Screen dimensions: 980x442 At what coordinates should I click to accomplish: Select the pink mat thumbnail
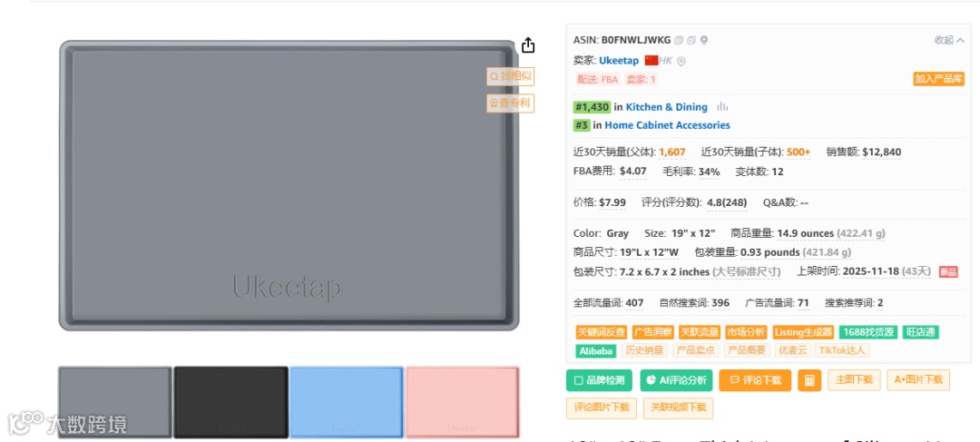click(x=463, y=402)
